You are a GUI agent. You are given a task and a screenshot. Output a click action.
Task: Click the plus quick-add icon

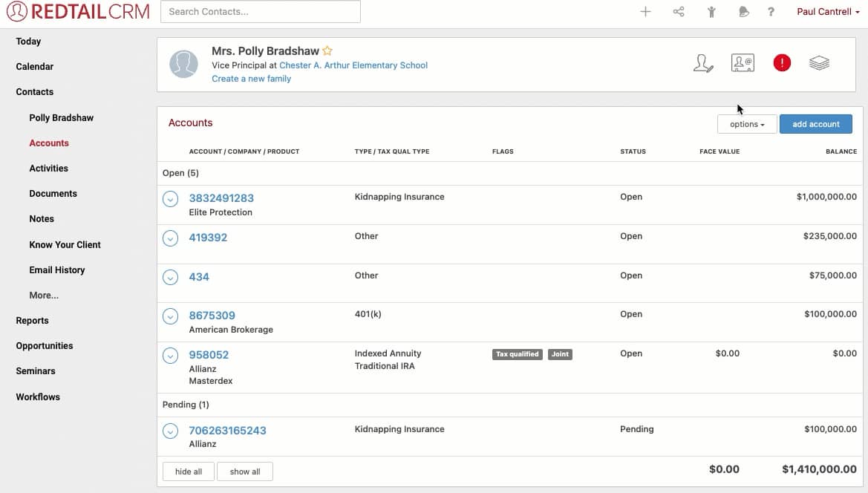(645, 12)
